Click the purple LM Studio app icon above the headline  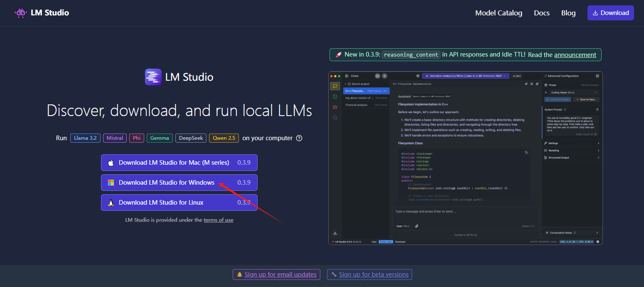point(153,77)
